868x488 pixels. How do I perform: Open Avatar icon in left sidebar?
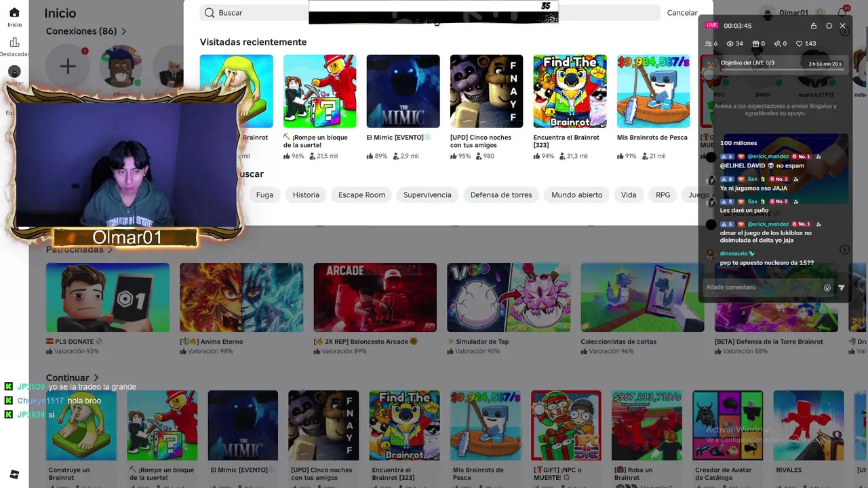[14, 72]
